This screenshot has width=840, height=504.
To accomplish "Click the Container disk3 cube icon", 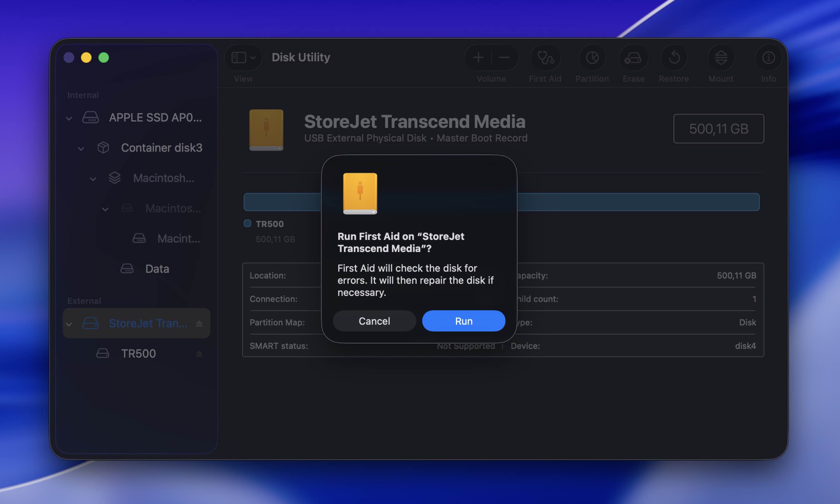I will tap(103, 148).
